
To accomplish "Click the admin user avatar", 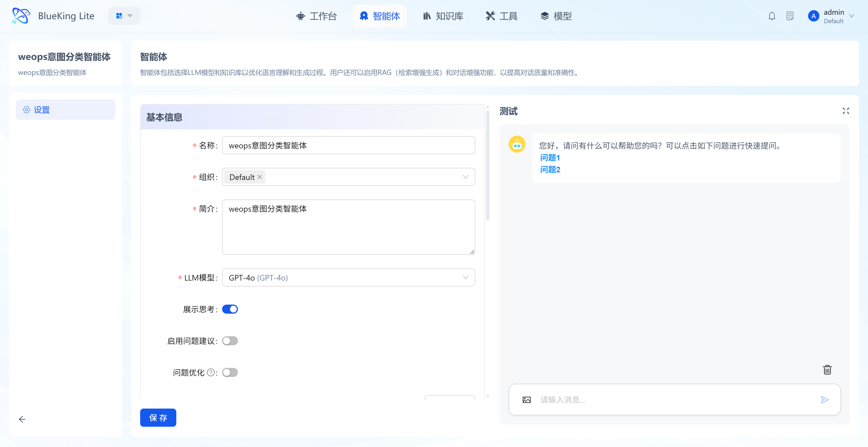I will (813, 16).
